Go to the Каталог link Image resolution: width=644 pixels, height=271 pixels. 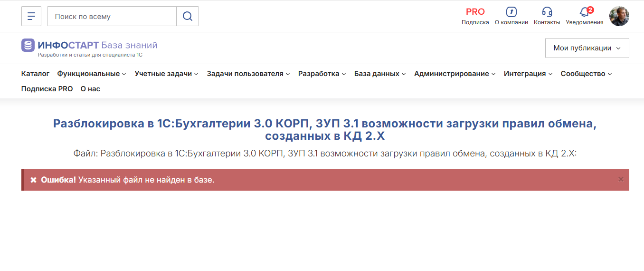[35, 74]
